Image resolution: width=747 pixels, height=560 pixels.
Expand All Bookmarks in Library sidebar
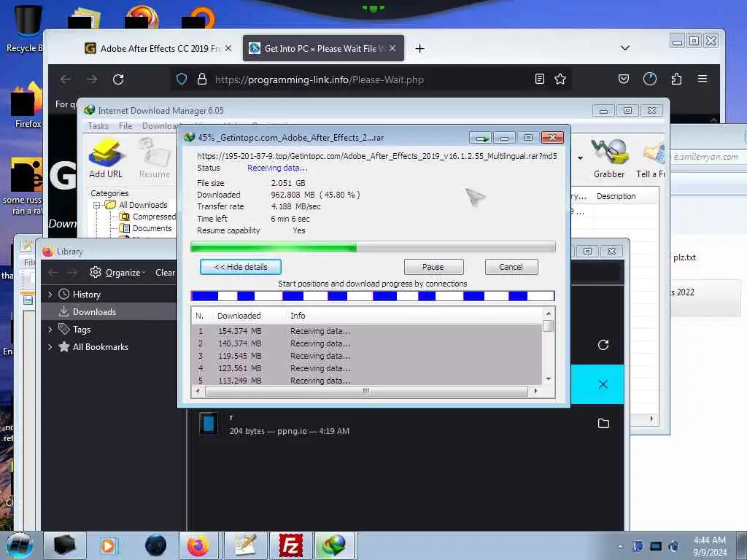(x=50, y=346)
